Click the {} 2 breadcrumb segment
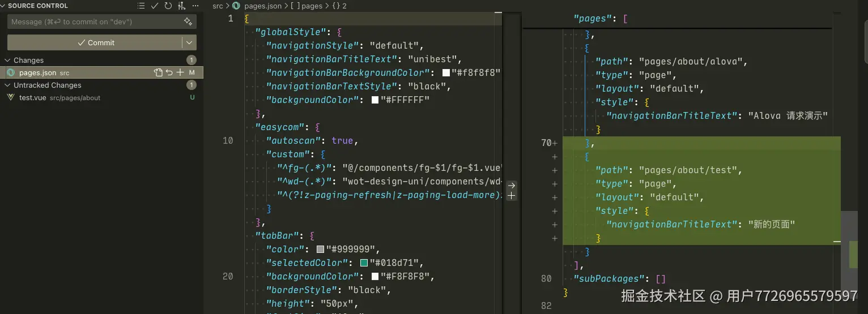This screenshot has width=868, height=314. coord(339,6)
